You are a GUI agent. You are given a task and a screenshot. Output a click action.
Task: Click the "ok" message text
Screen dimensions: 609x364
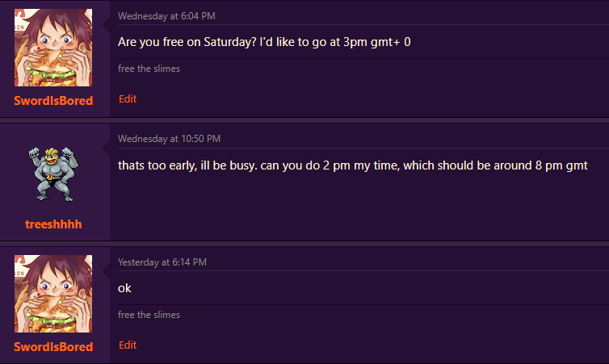pos(124,288)
